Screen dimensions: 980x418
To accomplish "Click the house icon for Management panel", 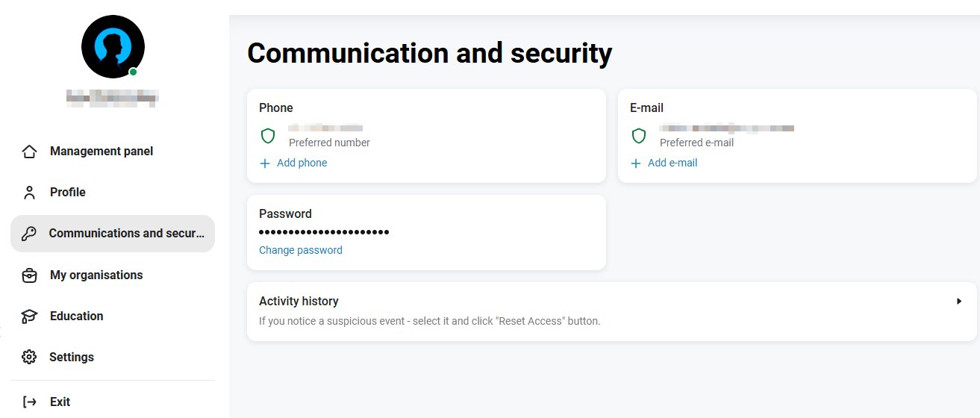I will point(29,152).
